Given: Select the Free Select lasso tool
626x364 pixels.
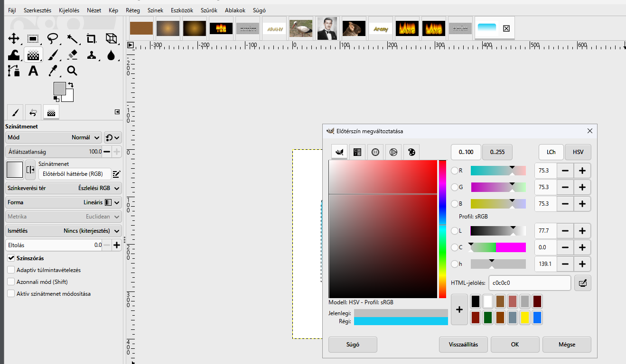Looking at the screenshot, I should pos(52,39).
